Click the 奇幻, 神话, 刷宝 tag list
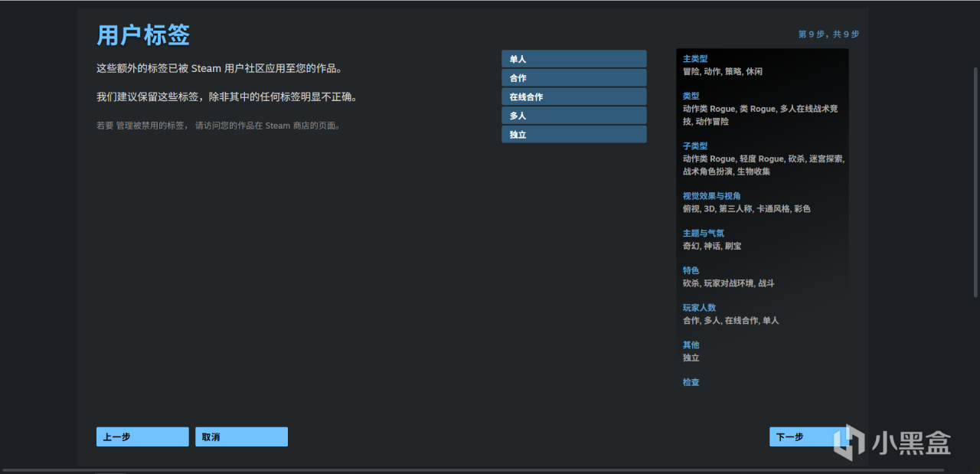This screenshot has height=474, width=980. pyautogui.click(x=712, y=246)
